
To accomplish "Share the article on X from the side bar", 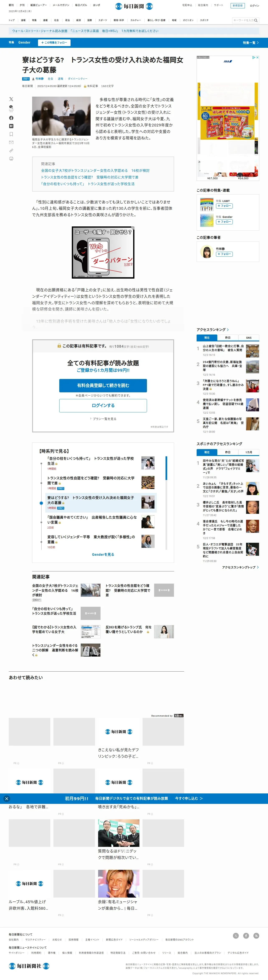I will 11,99.
